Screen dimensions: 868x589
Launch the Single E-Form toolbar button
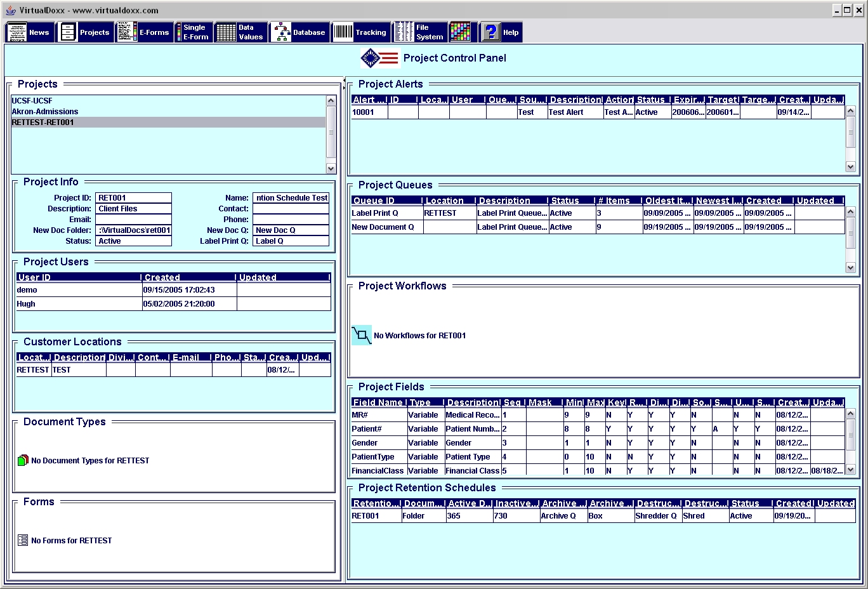[x=194, y=32]
